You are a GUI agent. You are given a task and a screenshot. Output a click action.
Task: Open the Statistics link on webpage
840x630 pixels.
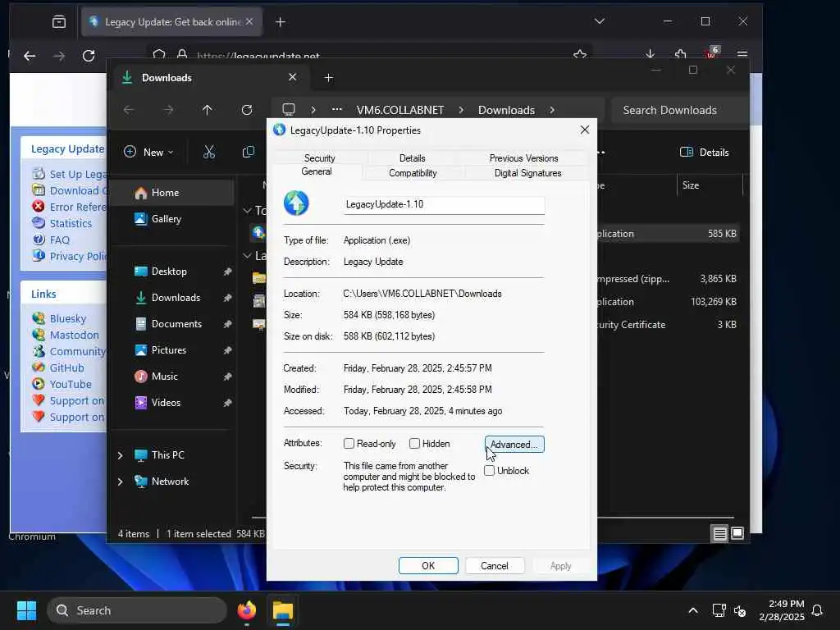pos(71,223)
